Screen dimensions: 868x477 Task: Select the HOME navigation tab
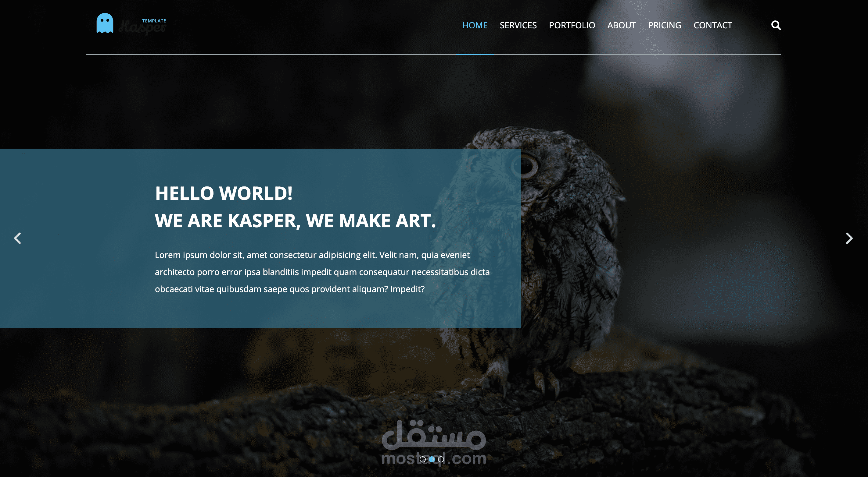pyautogui.click(x=474, y=25)
